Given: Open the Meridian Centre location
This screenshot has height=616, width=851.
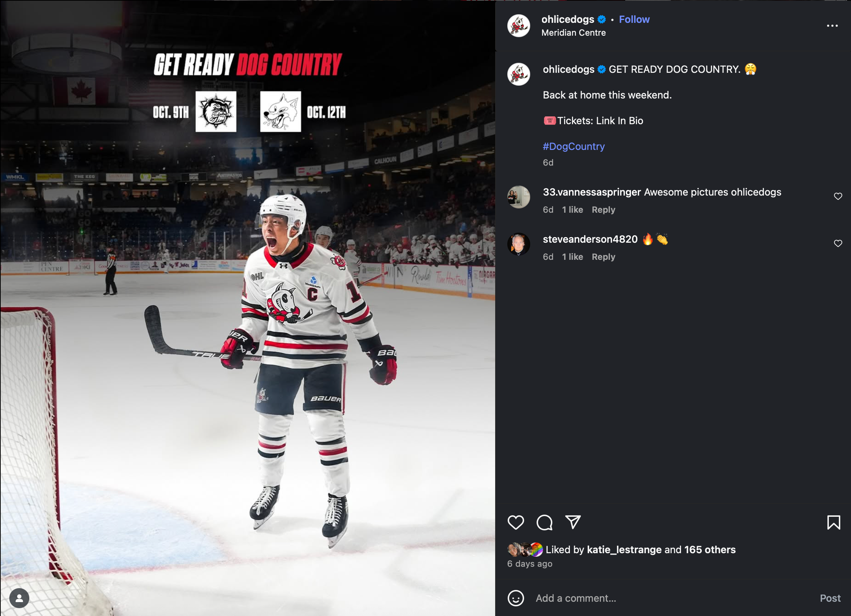Looking at the screenshot, I should (573, 32).
